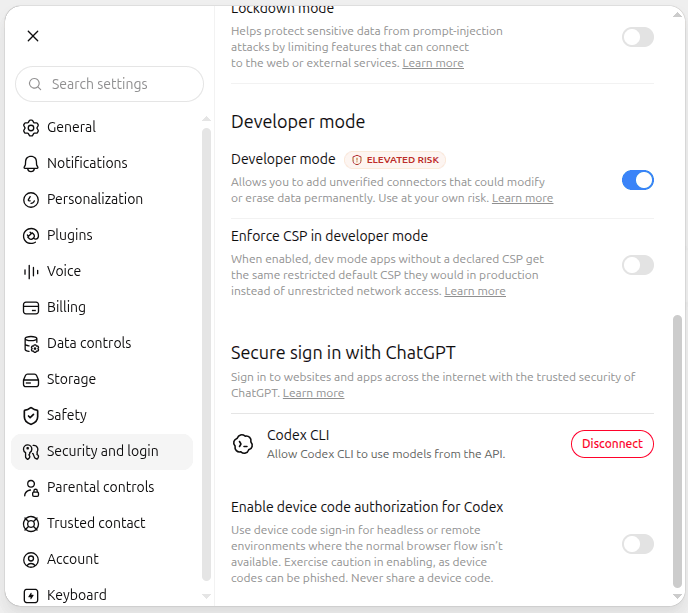Image resolution: width=688 pixels, height=613 pixels.
Task: Click the main panel scrollbar thumb
Action: (x=677, y=451)
